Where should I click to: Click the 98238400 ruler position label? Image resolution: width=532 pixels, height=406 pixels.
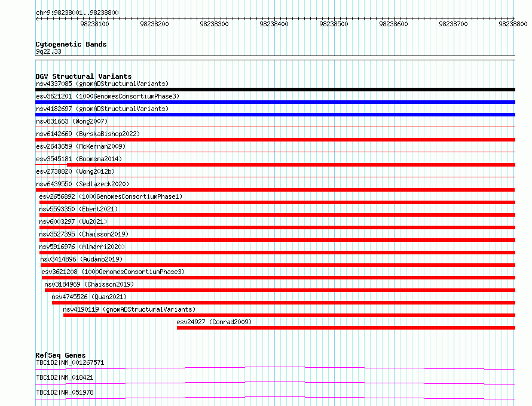(x=274, y=24)
